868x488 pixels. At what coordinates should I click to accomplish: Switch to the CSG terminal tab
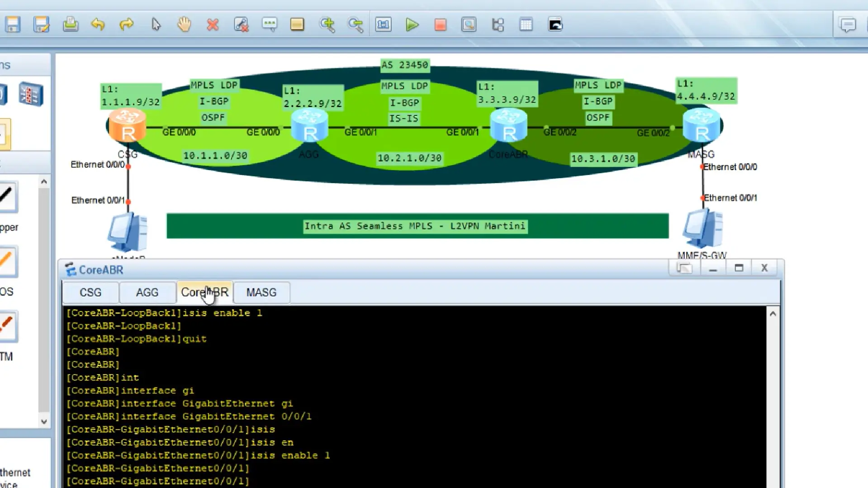coord(90,293)
